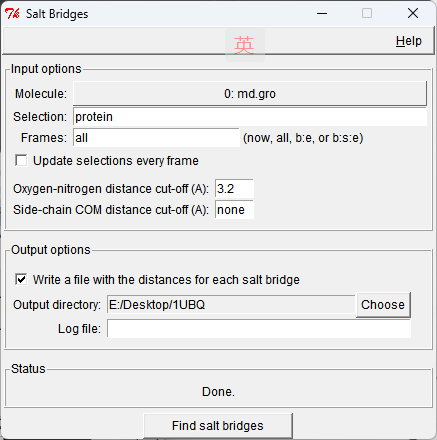Click the red IME language indicator icon
This screenshot has width=437, height=440.
coord(244,45)
